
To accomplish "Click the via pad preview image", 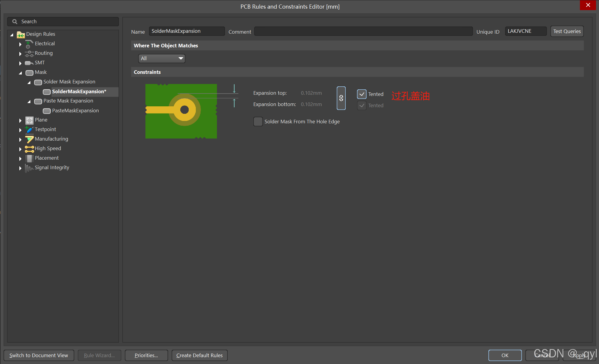I will pyautogui.click(x=181, y=111).
